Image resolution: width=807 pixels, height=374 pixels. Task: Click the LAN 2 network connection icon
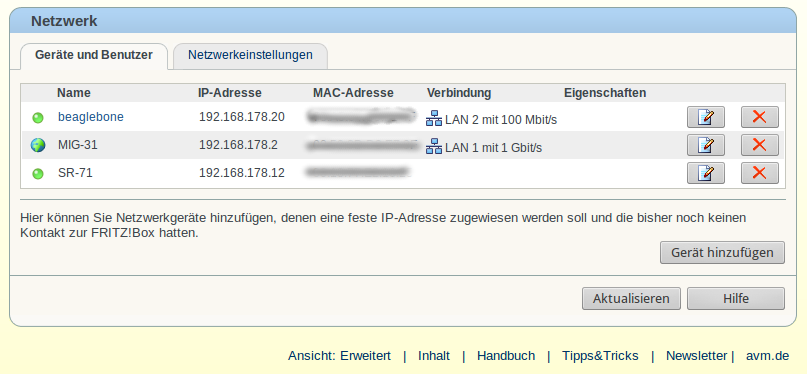click(x=434, y=118)
